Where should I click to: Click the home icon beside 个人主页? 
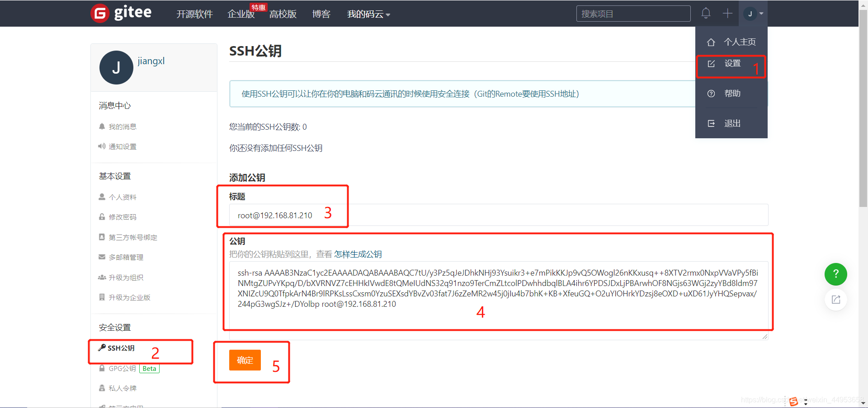[711, 42]
